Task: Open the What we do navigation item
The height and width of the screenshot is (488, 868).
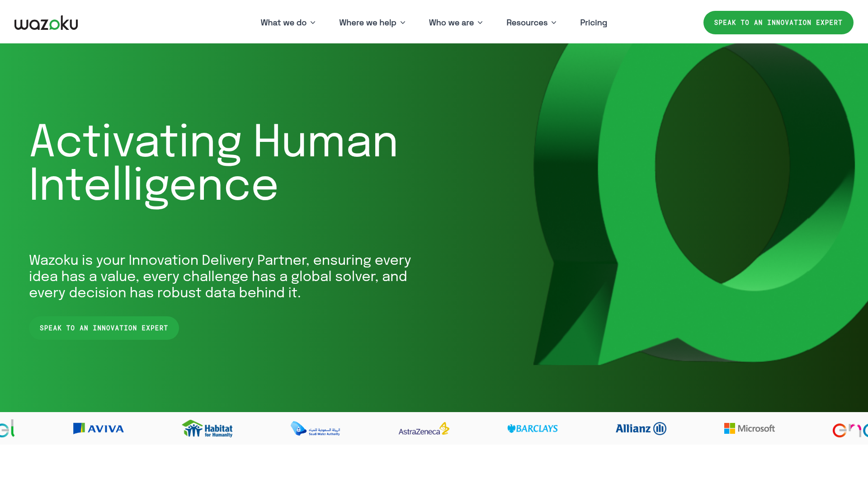Action: (288, 23)
